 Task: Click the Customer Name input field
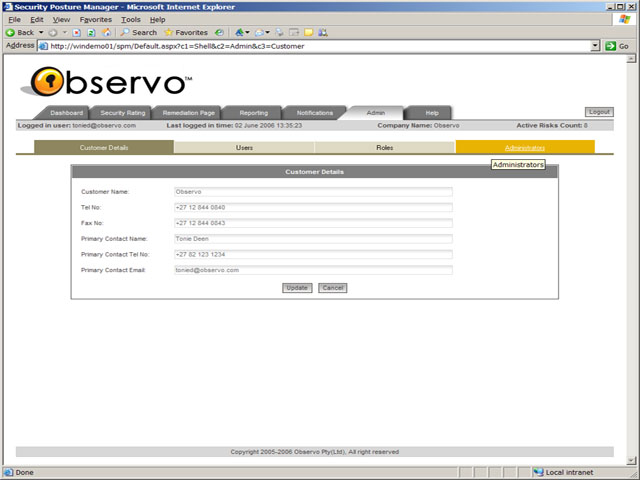coord(313,191)
